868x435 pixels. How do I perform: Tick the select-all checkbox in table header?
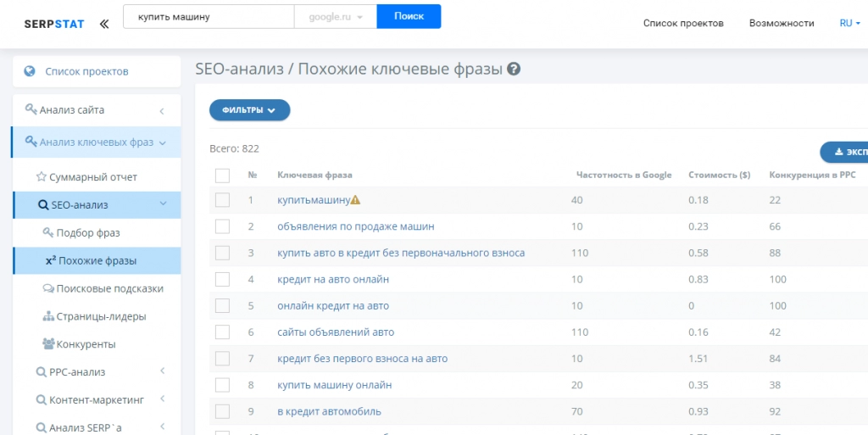223,176
